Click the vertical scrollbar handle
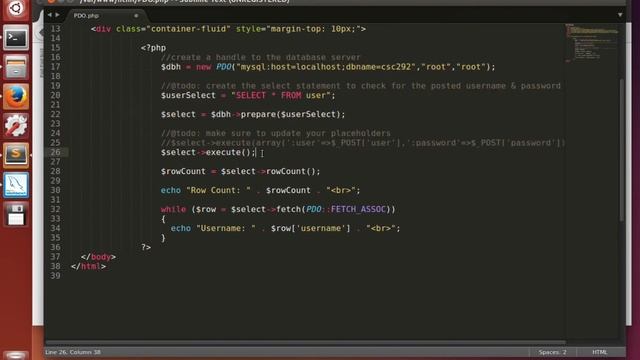Image resolution: width=640 pixels, height=360 pixels. pyautogui.click(x=622, y=150)
